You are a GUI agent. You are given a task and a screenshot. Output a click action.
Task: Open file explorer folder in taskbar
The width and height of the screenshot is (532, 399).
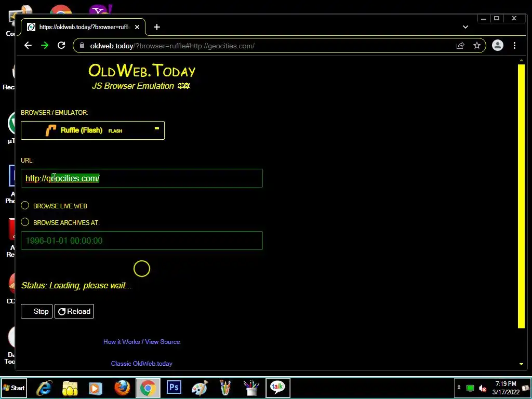point(70,388)
